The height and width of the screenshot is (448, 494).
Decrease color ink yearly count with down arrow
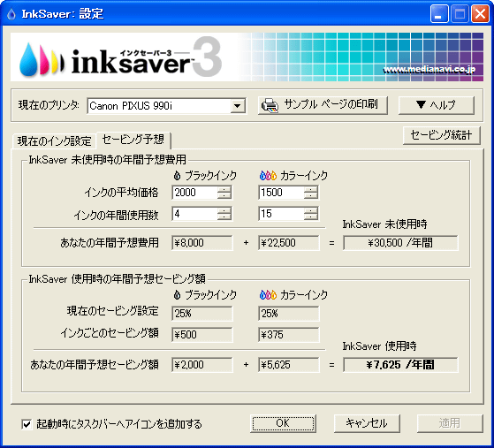311,217
